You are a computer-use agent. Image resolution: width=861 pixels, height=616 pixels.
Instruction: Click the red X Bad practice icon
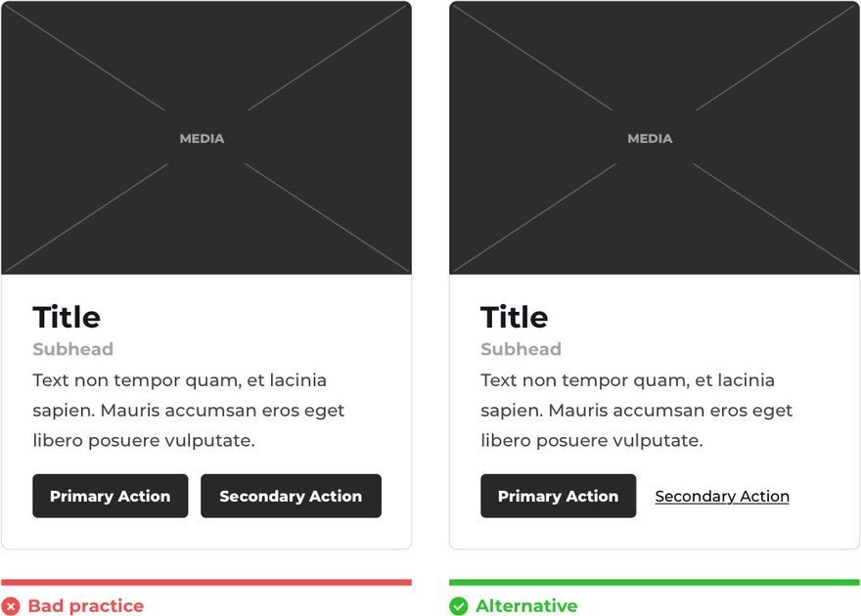pyautogui.click(x=10, y=606)
